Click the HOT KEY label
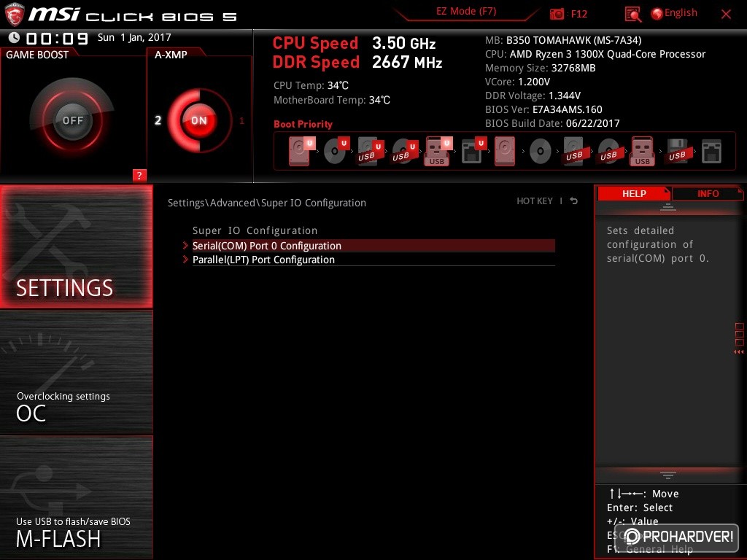 coord(535,201)
